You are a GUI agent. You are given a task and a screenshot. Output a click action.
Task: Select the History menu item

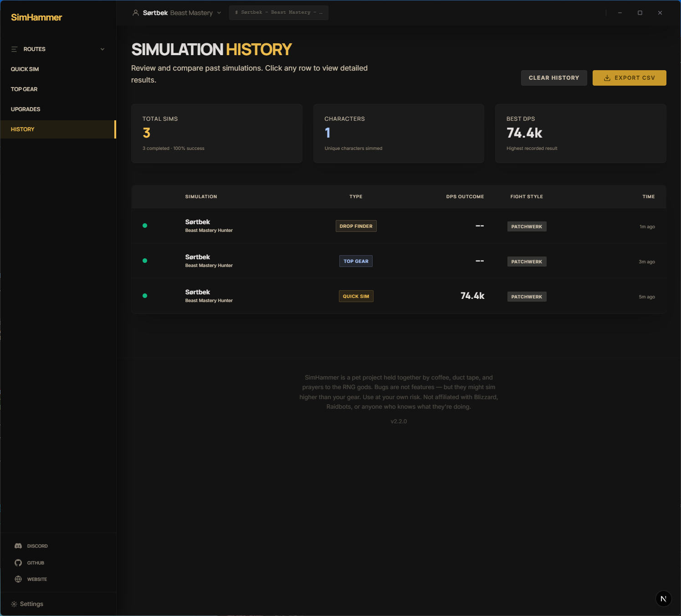tap(23, 129)
